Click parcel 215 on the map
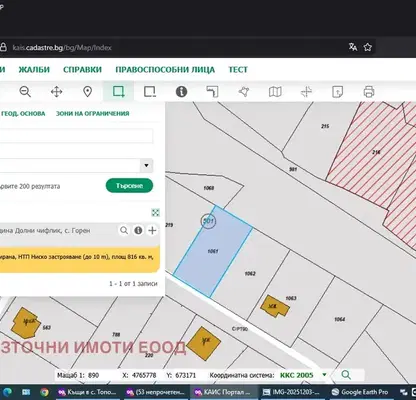This screenshot has width=416, height=400. coord(325,126)
